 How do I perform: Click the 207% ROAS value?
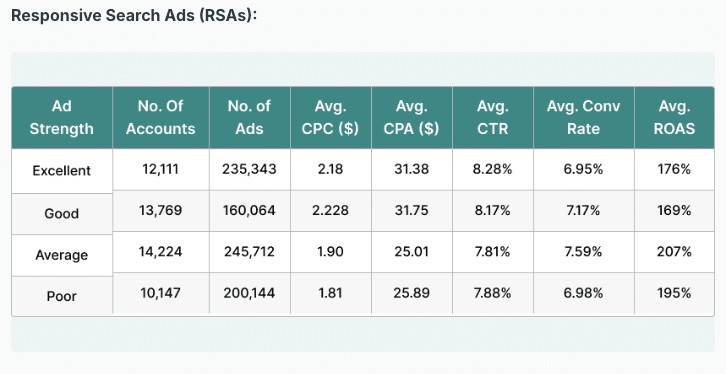[675, 252]
